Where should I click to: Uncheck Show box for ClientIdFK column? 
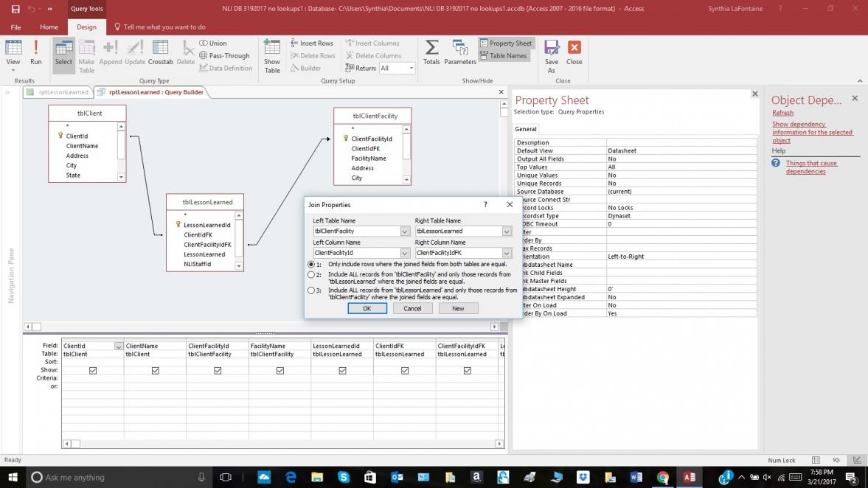[405, 371]
